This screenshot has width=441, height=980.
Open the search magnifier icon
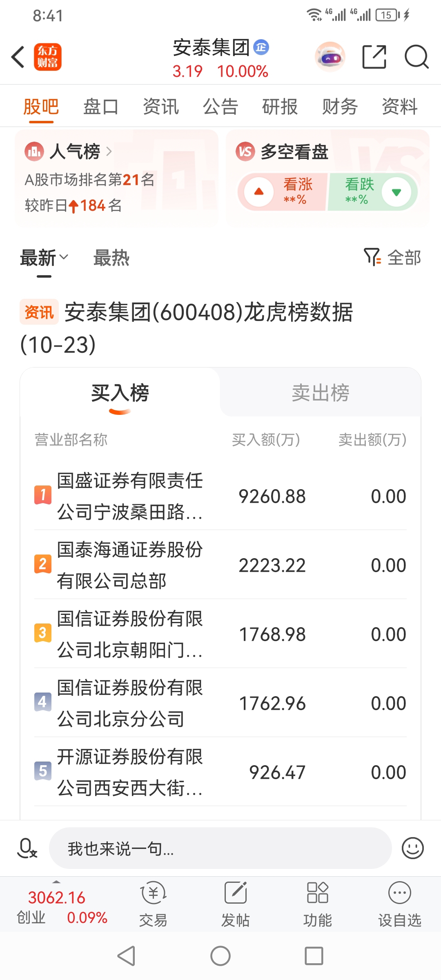tap(416, 57)
